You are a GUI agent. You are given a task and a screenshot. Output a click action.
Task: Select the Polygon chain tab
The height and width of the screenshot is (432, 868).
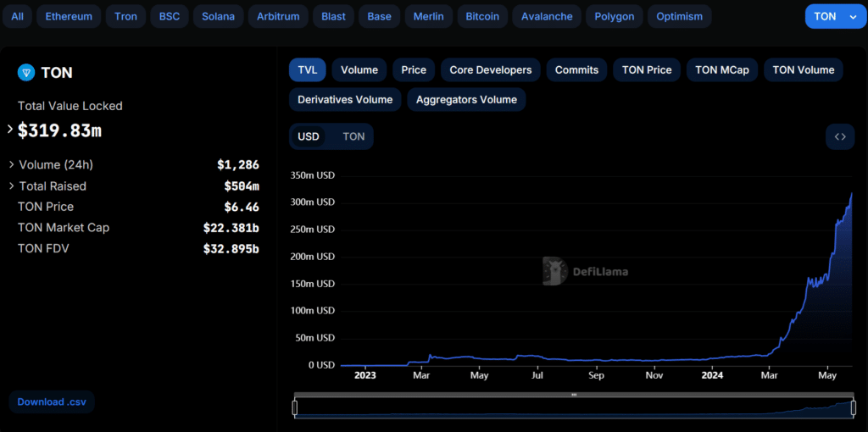click(615, 17)
